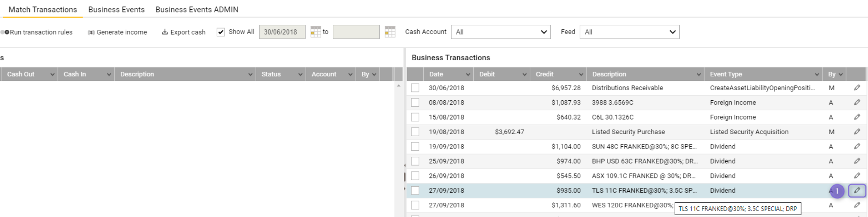868x217 pixels.
Task: Run transaction rules
Action: [x=37, y=32]
